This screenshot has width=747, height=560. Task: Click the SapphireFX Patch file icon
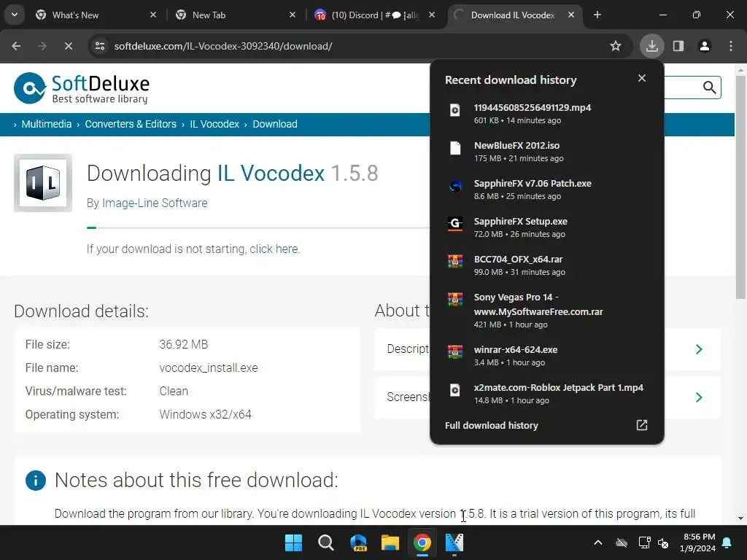(x=455, y=186)
